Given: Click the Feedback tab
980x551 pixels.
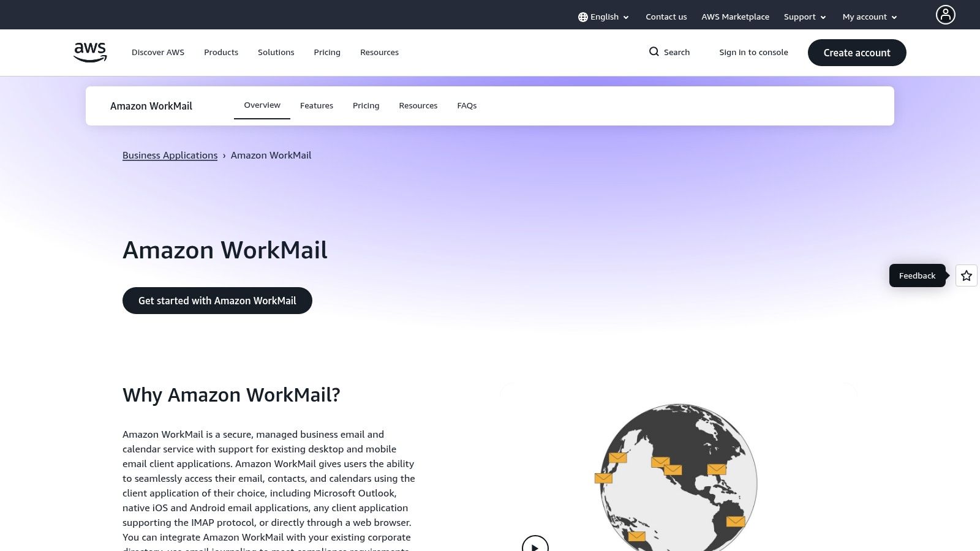Looking at the screenshot, I should [917, 275].
